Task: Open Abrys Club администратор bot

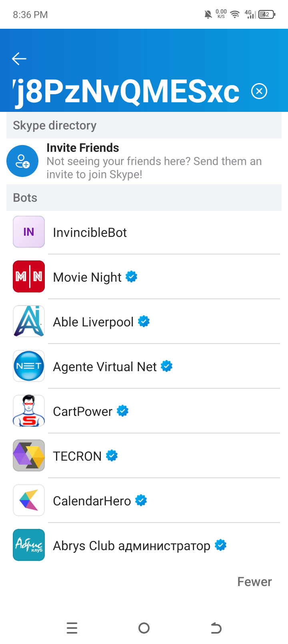Action: [144, 545]
